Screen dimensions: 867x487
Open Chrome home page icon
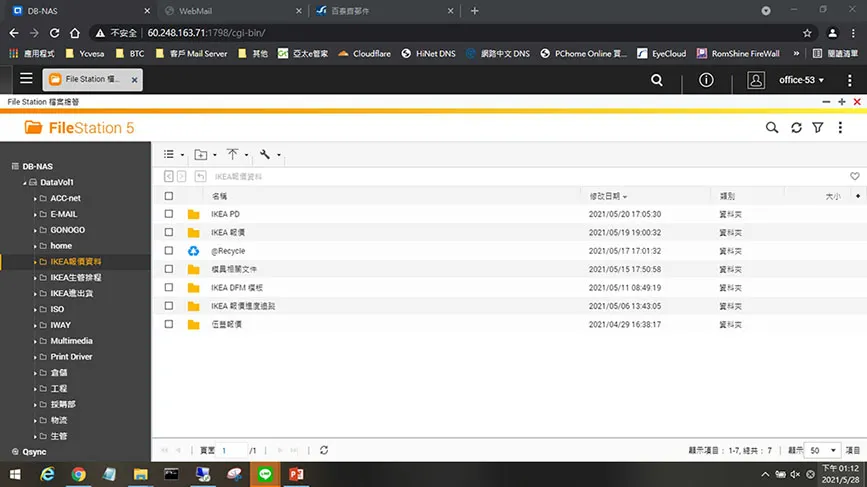[x=75, y=33]
